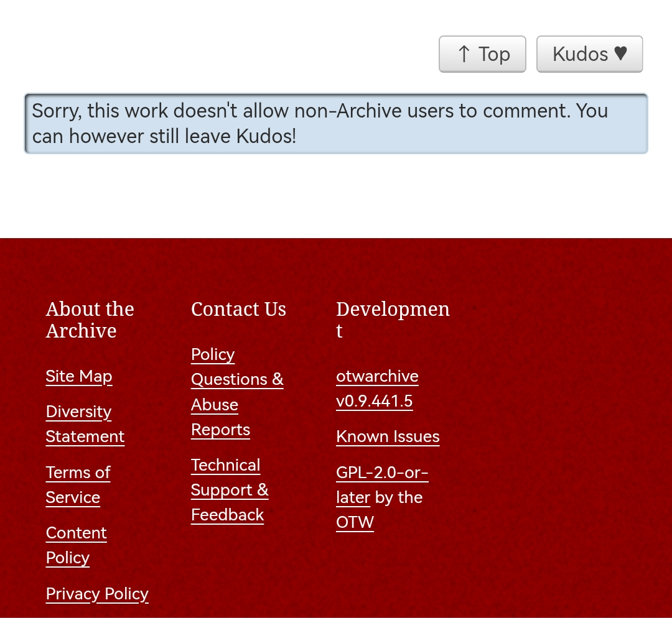Go to Technical Support & Feedback
Image resolution: width=672 pixels, height=618 pixels.
229,490
